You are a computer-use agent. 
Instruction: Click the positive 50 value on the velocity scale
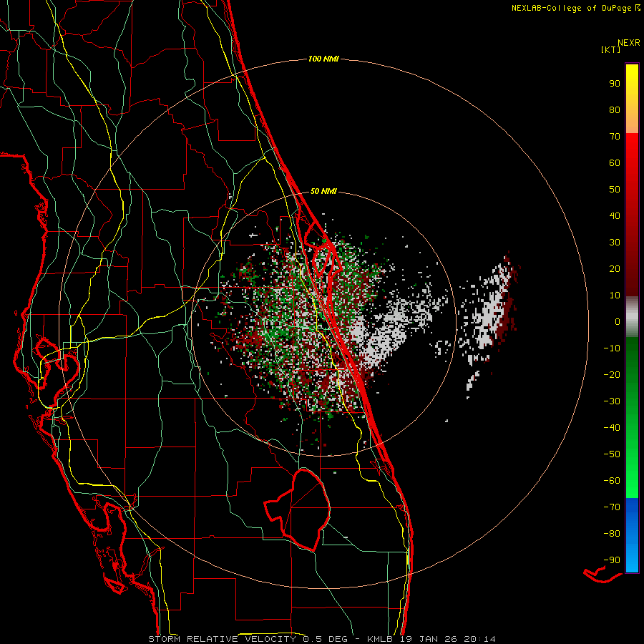click(615, 190)
